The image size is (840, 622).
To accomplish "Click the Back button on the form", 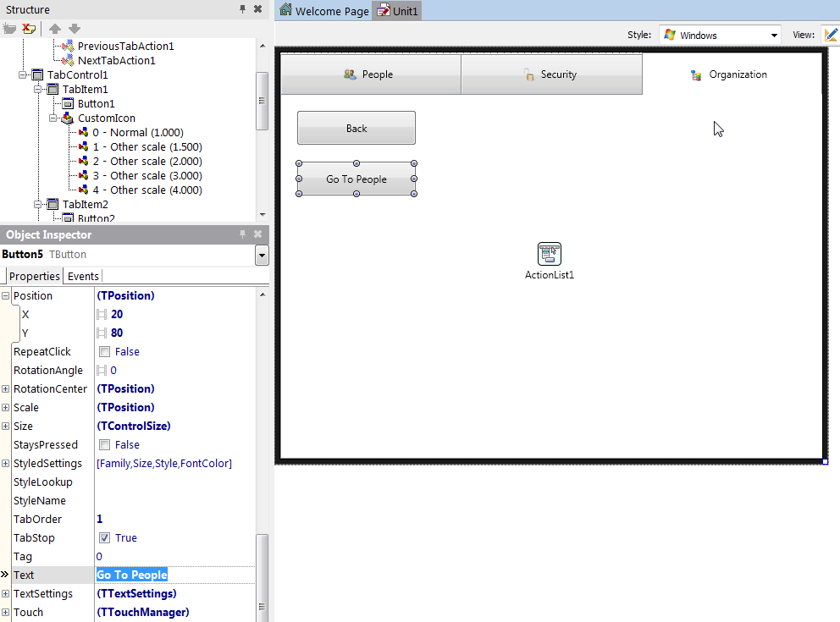I will 356,129.
